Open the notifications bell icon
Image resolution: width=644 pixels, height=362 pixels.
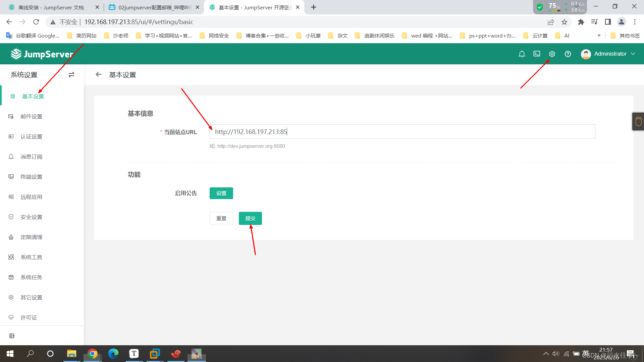(522, 54)
